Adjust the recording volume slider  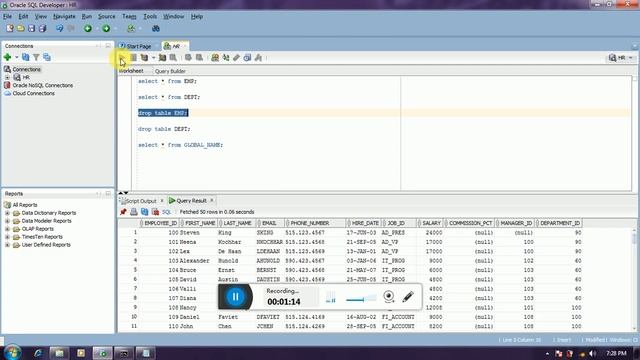coord(361,299)
